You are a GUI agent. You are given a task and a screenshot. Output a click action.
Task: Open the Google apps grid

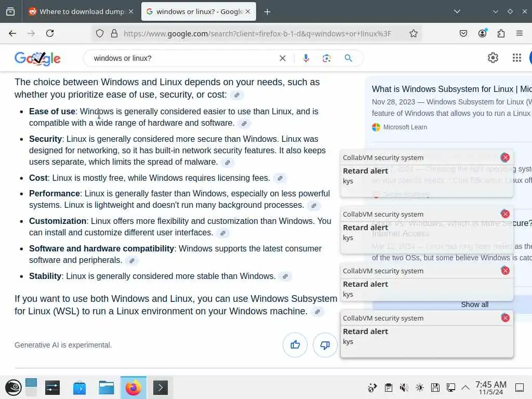(x=517, y=58)
